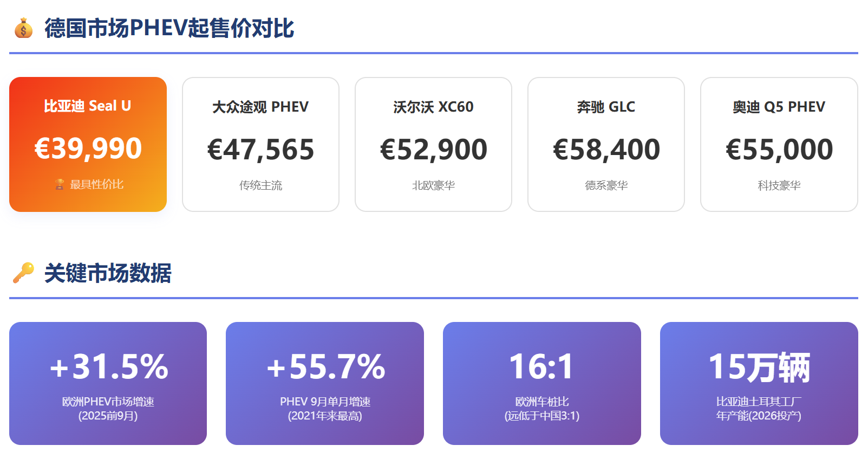Select the 大众途观 PHEV card title
The width and height of the screenshot is (868, 458).
(260, 107)
